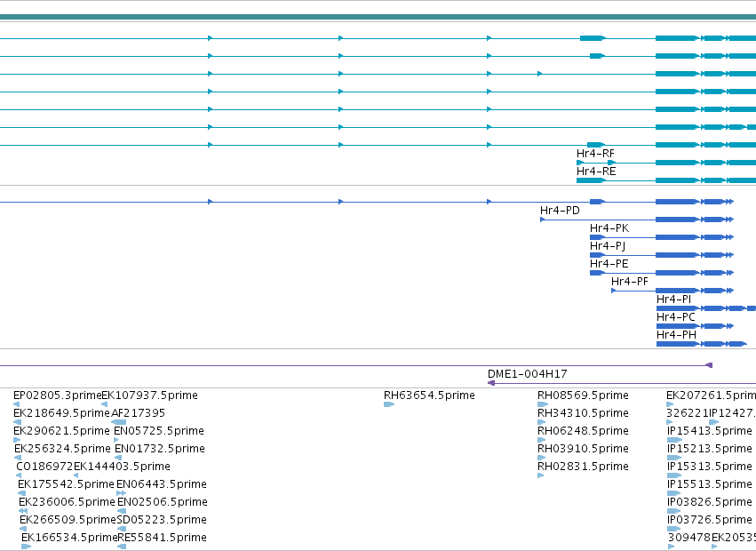This screenshot has height=551, width=756.
Task: Select EST label RH08569.5prime
Action: coord(583,395)
